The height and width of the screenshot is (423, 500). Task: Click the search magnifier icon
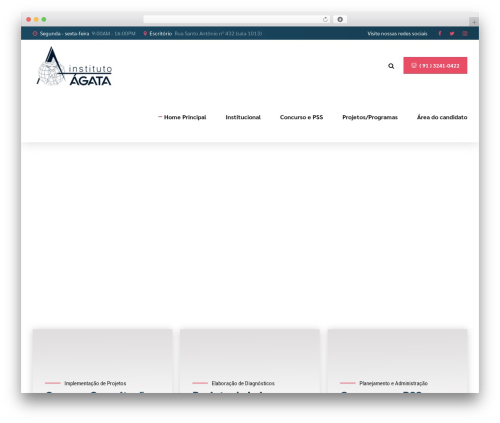coord(391,66)
